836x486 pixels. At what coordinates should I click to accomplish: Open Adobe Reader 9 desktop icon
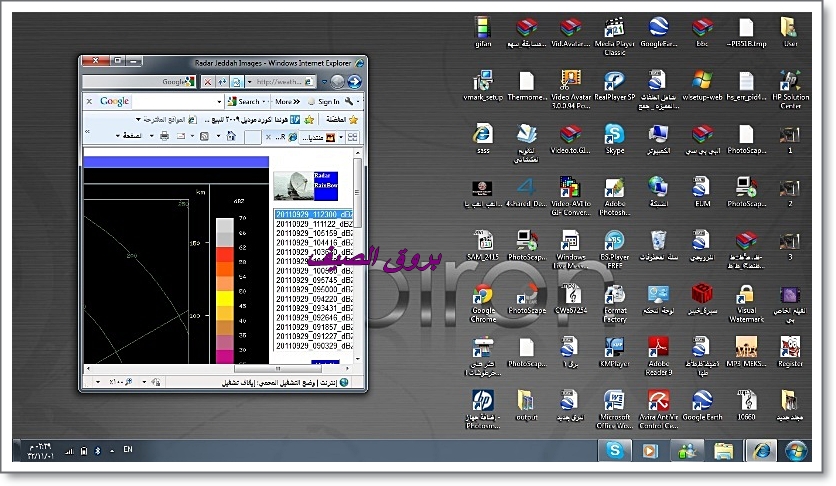point(658,357)
